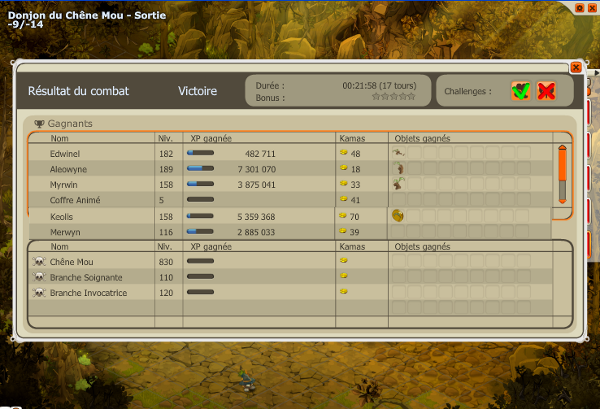Screen dimensions: 600x409
Task: Click the XP value 482 711
Action: 260,154
